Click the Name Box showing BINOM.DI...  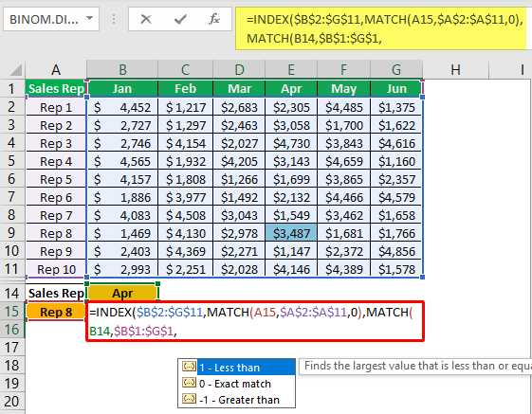click(x=51, y=19)
